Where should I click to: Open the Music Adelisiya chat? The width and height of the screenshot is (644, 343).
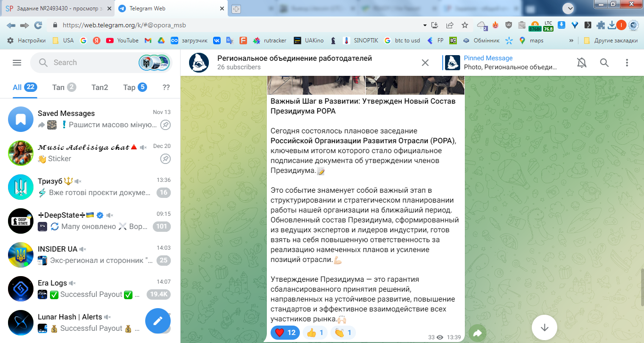(90, 153)
